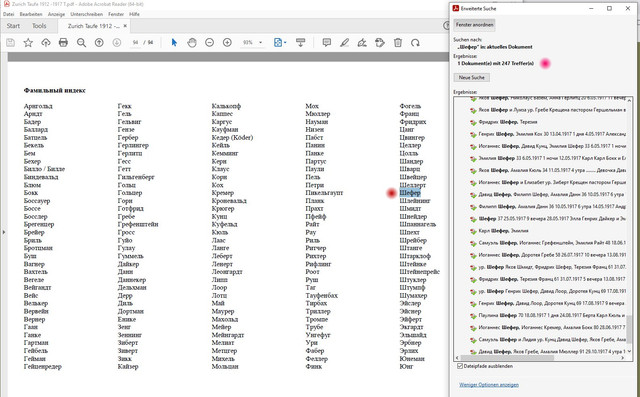Viewport: 640px width, 397px height.
Task: Click the result icon beside 'Карл Шефер, Эмилия'
Action: coord(473,231)
